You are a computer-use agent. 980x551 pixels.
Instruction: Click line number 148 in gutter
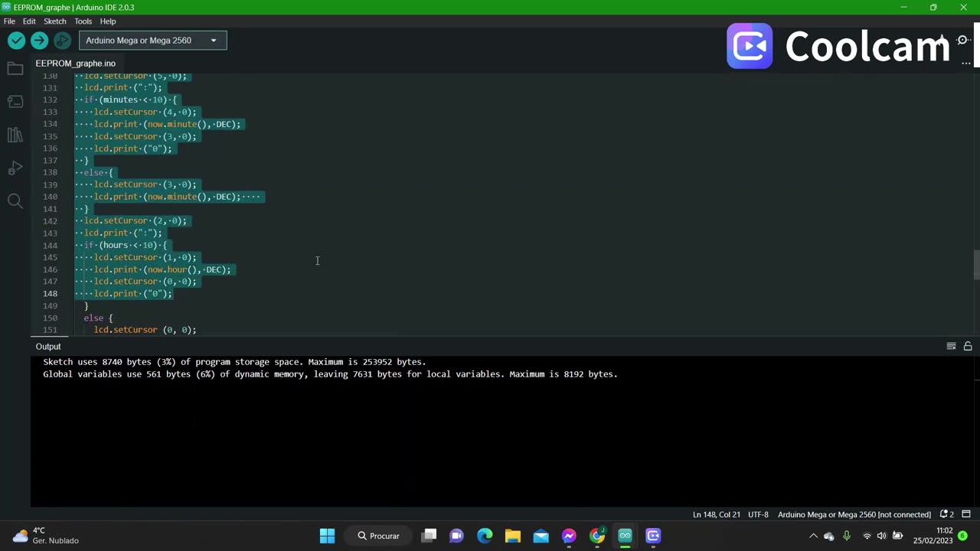tap(50, 294)
